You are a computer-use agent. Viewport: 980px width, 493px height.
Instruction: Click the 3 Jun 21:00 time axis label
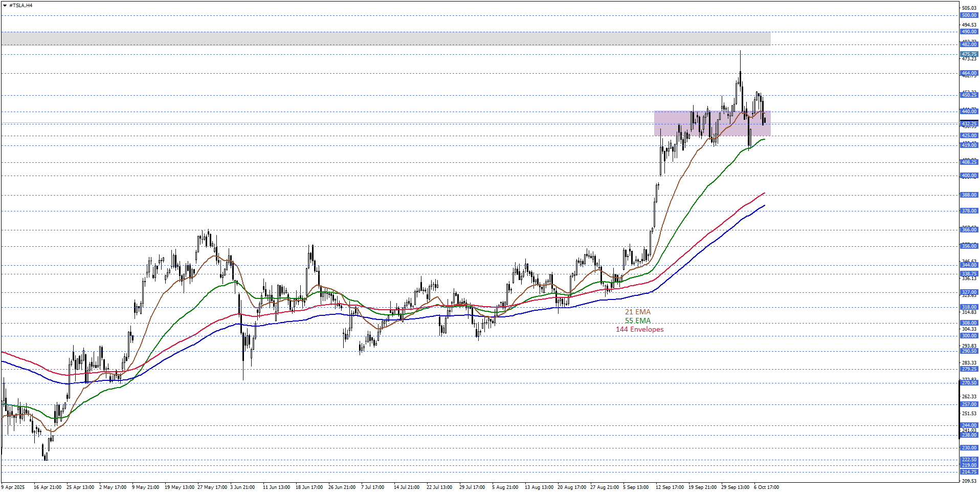(242, 487)
